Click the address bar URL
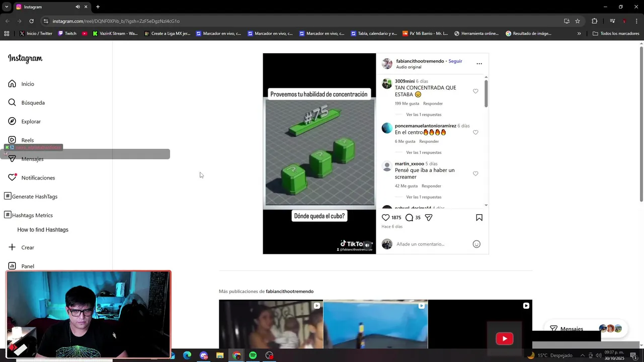Image resolution: width=644 pixels, height=362 pixels. 116,21
